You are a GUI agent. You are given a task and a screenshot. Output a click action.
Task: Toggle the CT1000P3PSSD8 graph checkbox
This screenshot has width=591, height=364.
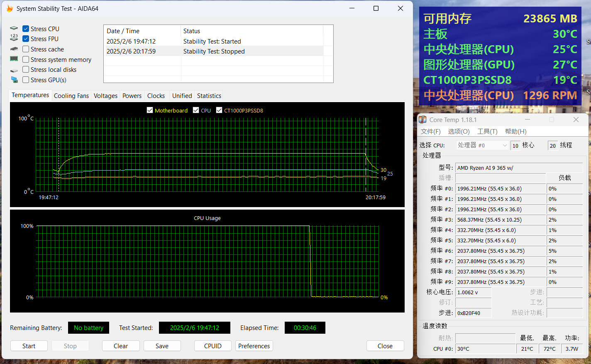point(219,110)
